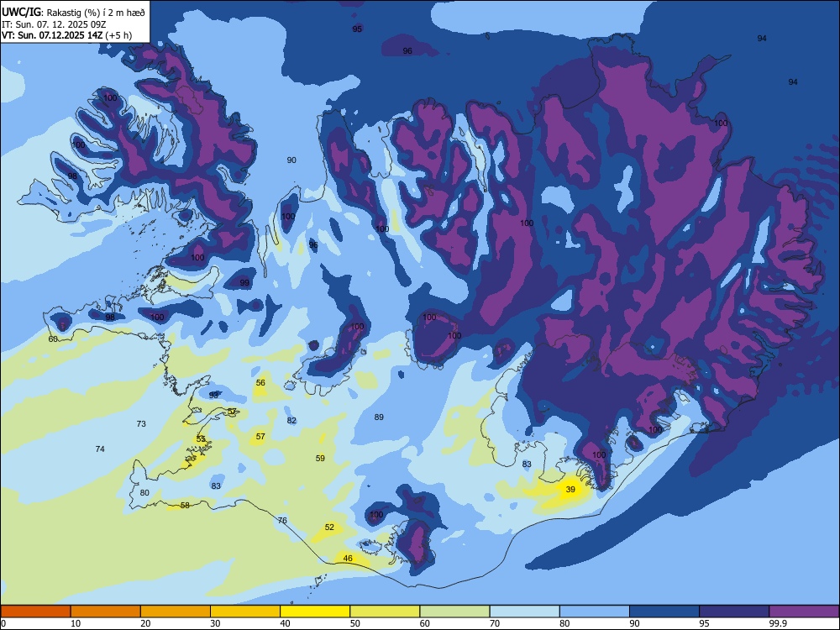Choose the purple legend swatch above 99.9
Screen dimensions: 840x630
[x=804, y=612]
